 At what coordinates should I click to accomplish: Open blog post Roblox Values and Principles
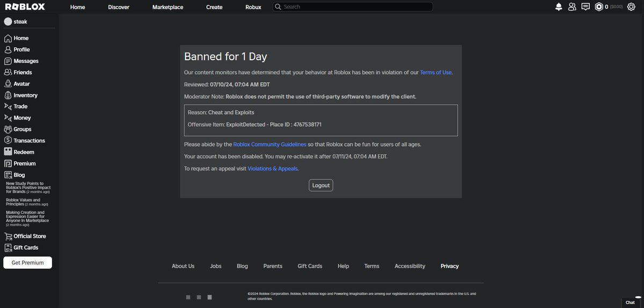pos(27,202)
